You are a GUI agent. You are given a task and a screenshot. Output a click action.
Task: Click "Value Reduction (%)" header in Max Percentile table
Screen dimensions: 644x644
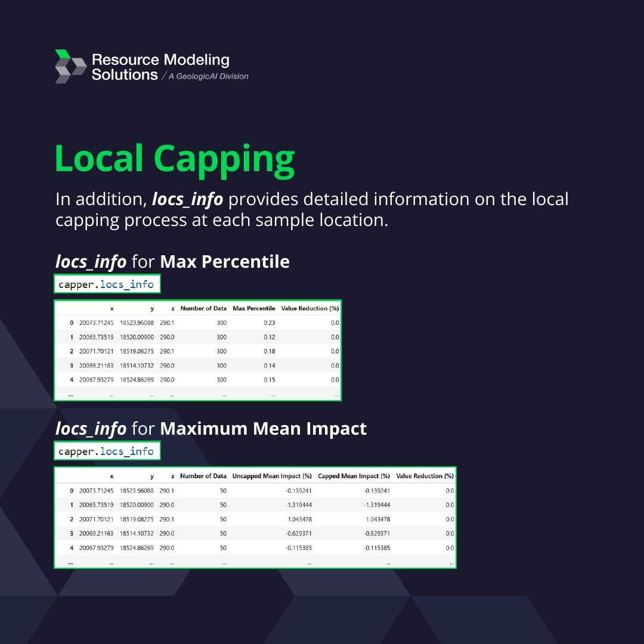[310, 308]
